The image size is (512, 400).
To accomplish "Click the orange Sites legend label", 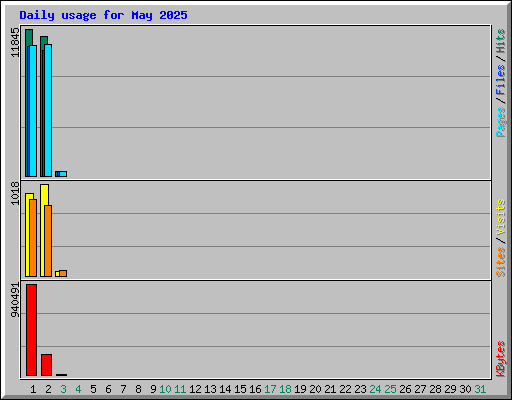I will tap(501, 262).
